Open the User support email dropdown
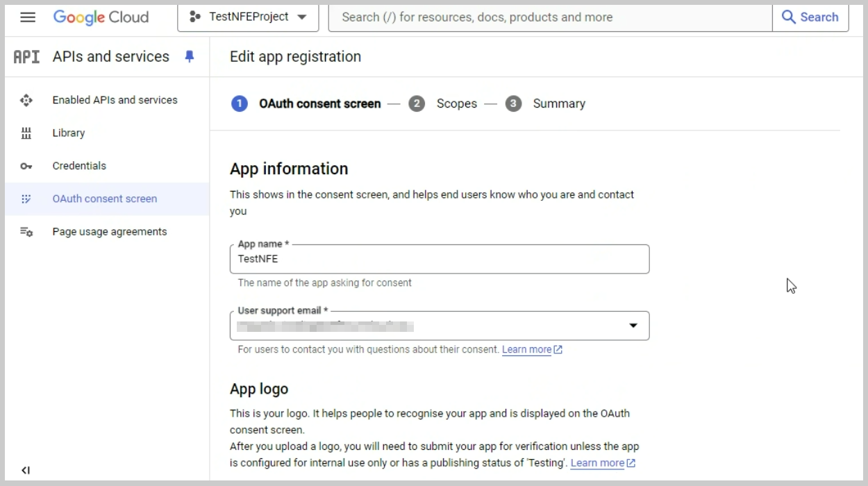The image size is (868, 486). (x=440, y=326)
